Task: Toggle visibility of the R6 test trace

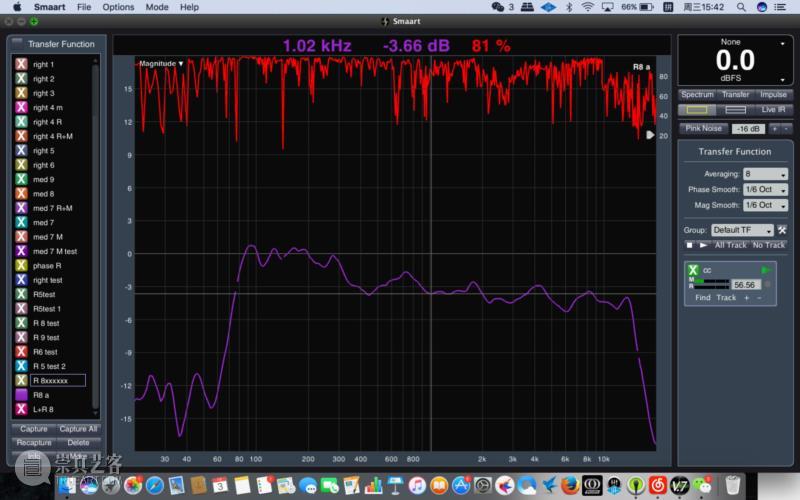Action: click(21, 352)
